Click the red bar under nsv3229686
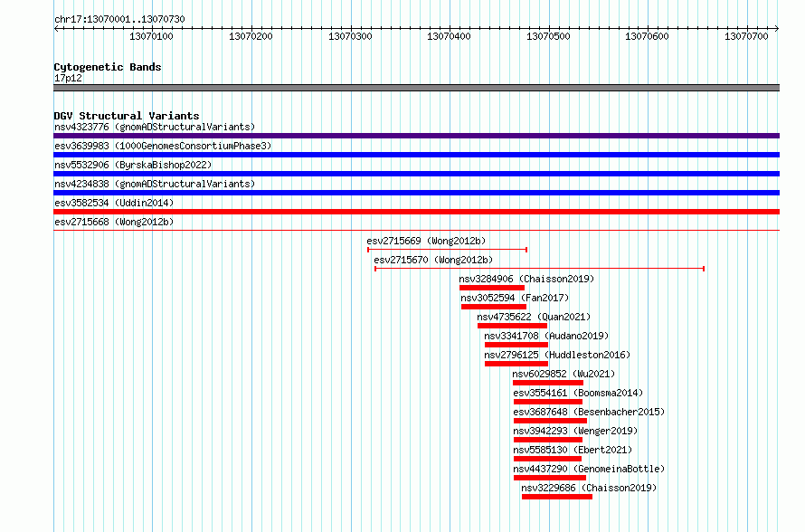This screenshot has width=805, height=532. [557, 497]
